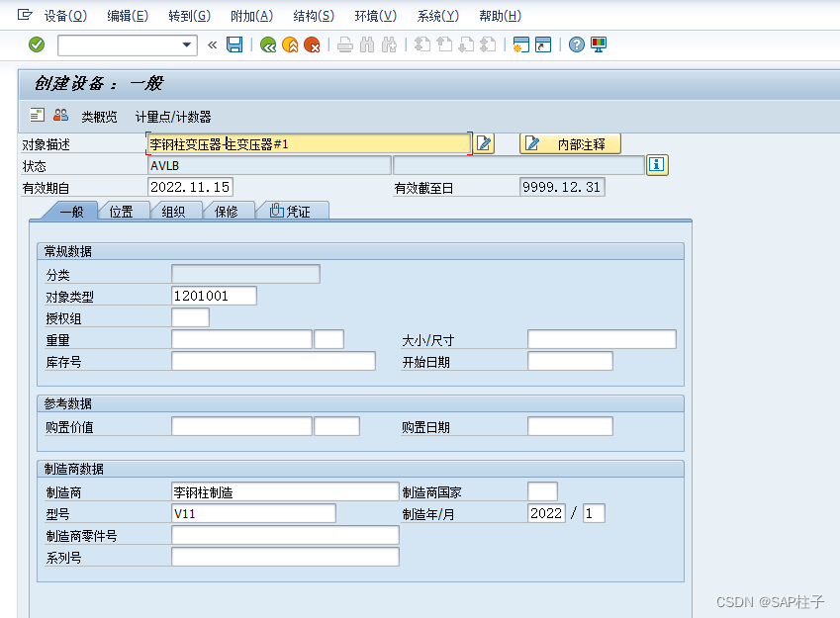This screenshot has height=618, width=840.
Task: Click the 授权组 input field
Action: coord(190,317)
